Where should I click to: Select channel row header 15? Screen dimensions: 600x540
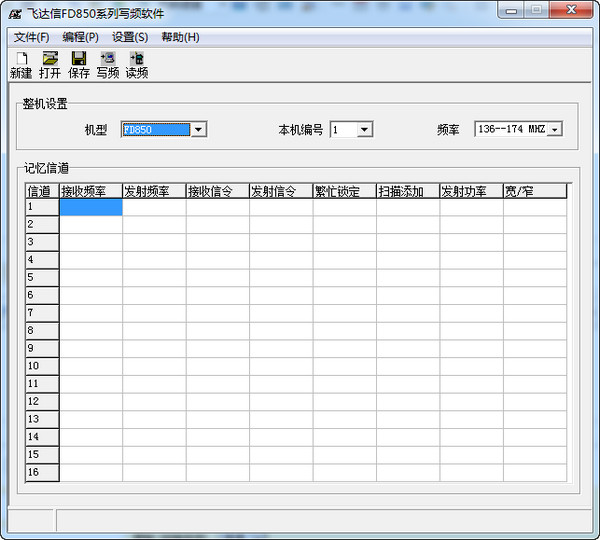pyautogui.click(x=42, y=455)
